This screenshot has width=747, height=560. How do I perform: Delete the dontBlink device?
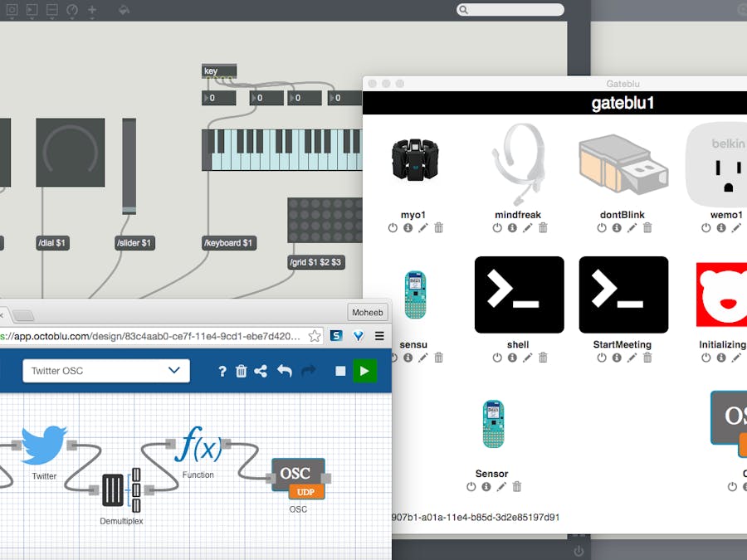647,228
